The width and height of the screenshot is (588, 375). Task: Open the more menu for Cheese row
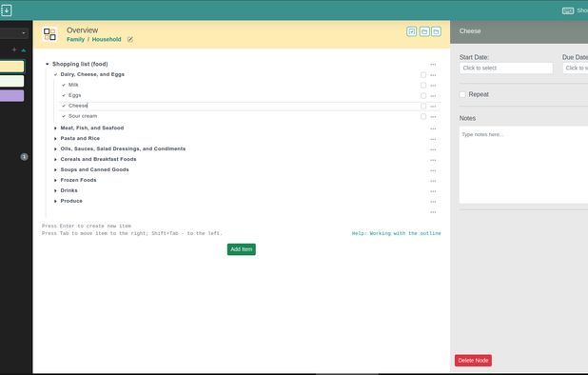[433, 107]
